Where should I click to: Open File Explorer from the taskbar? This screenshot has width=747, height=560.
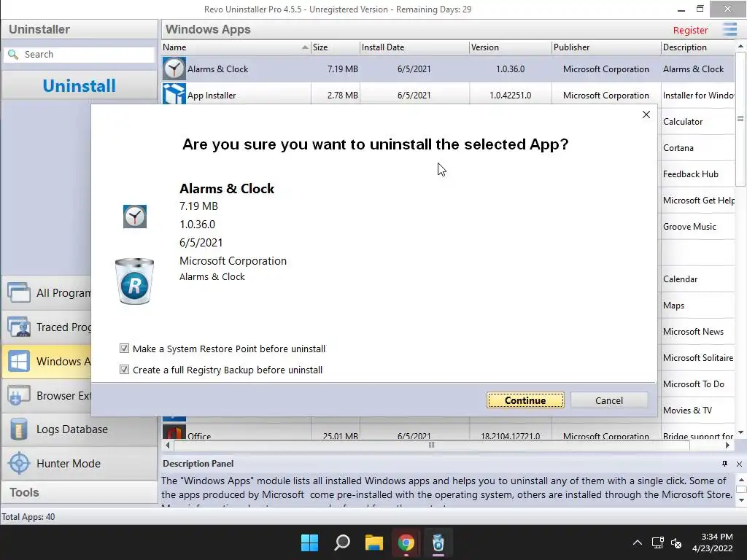(x=374, y=542)
